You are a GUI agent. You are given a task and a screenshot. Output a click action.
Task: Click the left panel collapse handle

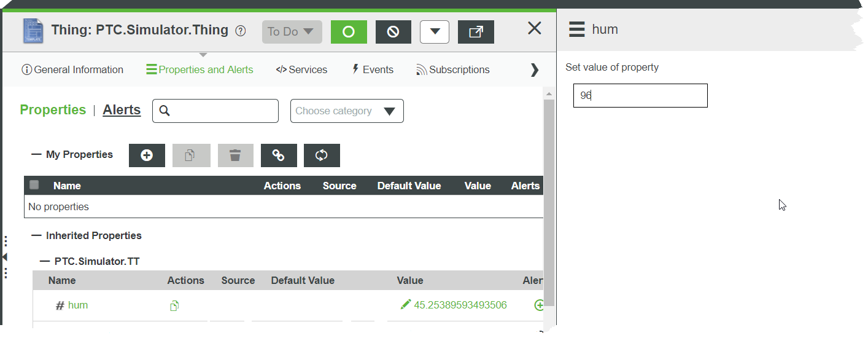click(5, 257)
